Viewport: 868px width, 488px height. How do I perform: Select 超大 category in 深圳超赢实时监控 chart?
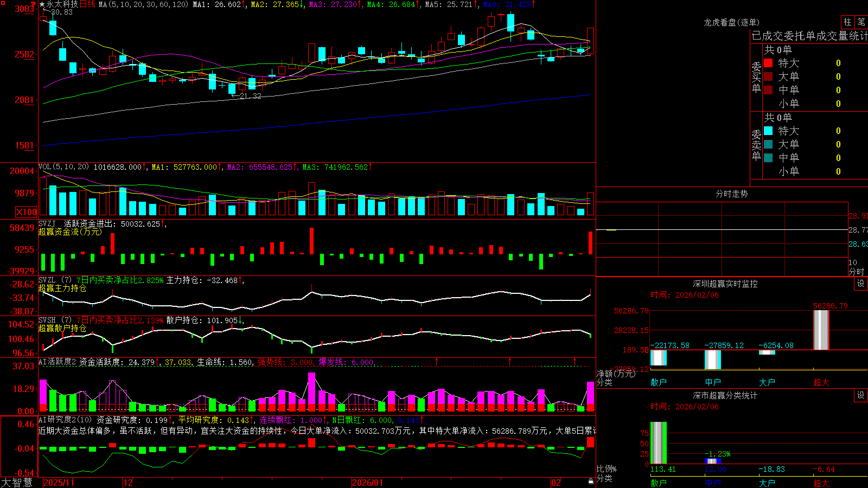tap(821, 382)
